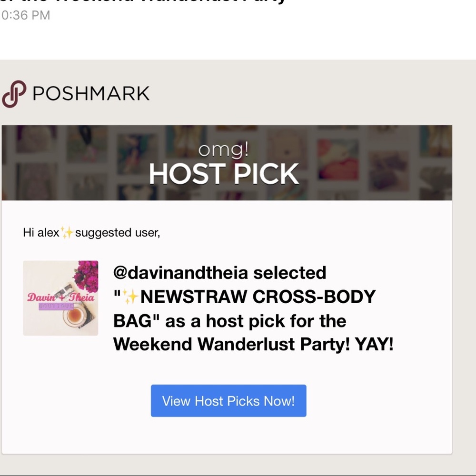This screenshot has height=476, width=476.
Task: Click the 'omg!' banner text
Action: pos(224,150)
